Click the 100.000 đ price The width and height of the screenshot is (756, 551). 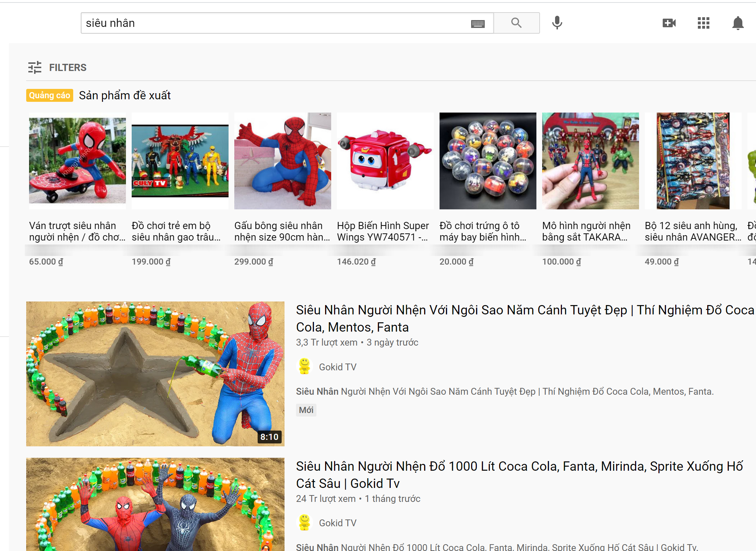coord(562,262)
